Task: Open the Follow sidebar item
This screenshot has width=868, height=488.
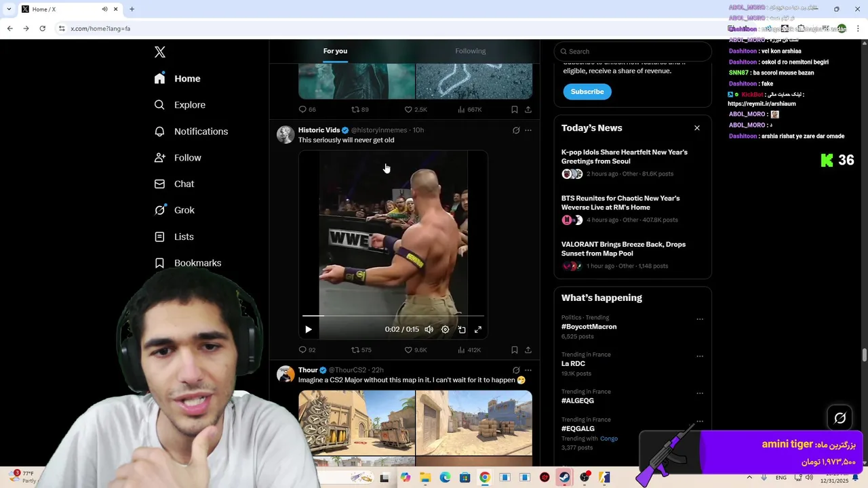Action: pos(178,158)
